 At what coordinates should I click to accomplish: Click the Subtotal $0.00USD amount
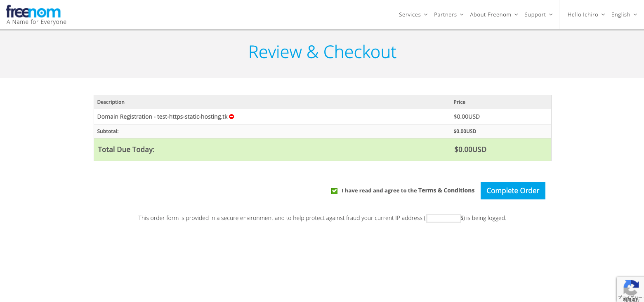tap(465, 131)
